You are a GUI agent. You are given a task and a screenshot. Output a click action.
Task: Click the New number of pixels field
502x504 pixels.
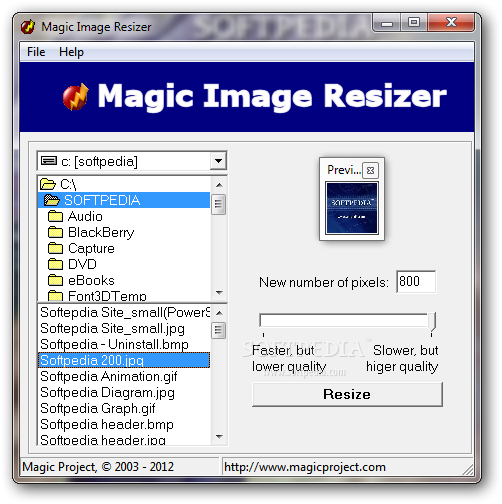coord(416,282)
